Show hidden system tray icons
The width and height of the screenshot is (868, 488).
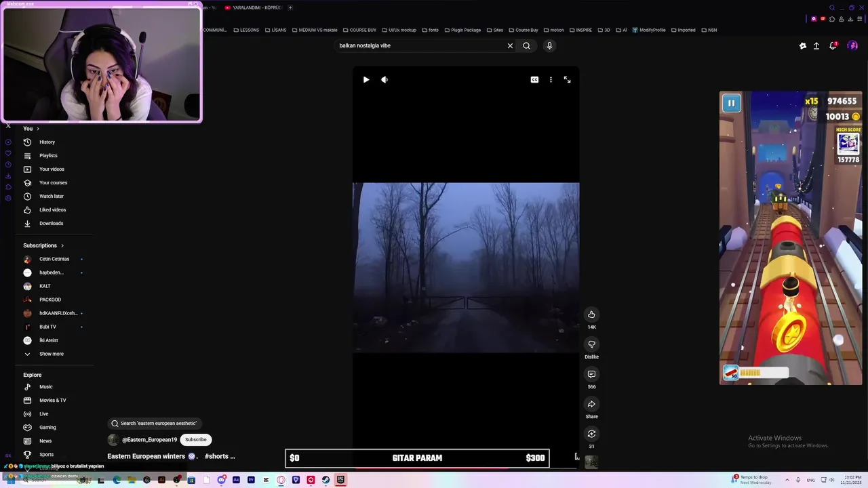click(x=787, y=480)
